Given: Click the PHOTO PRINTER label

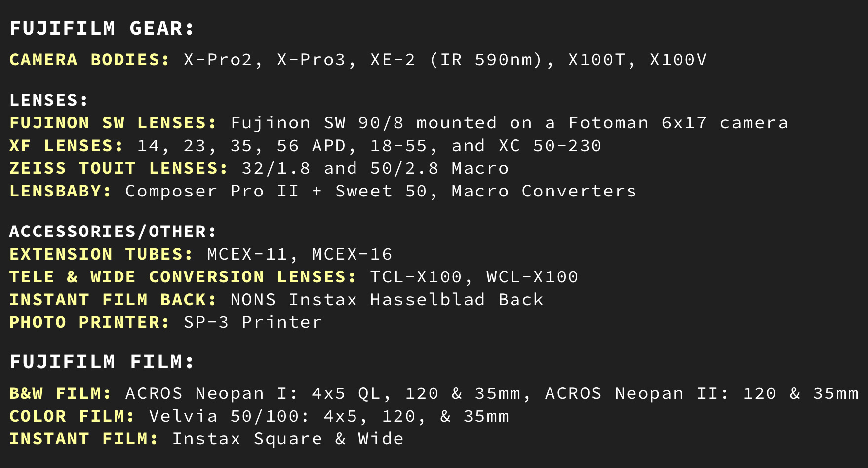Looking at the screenshot, I should point(89,322).
